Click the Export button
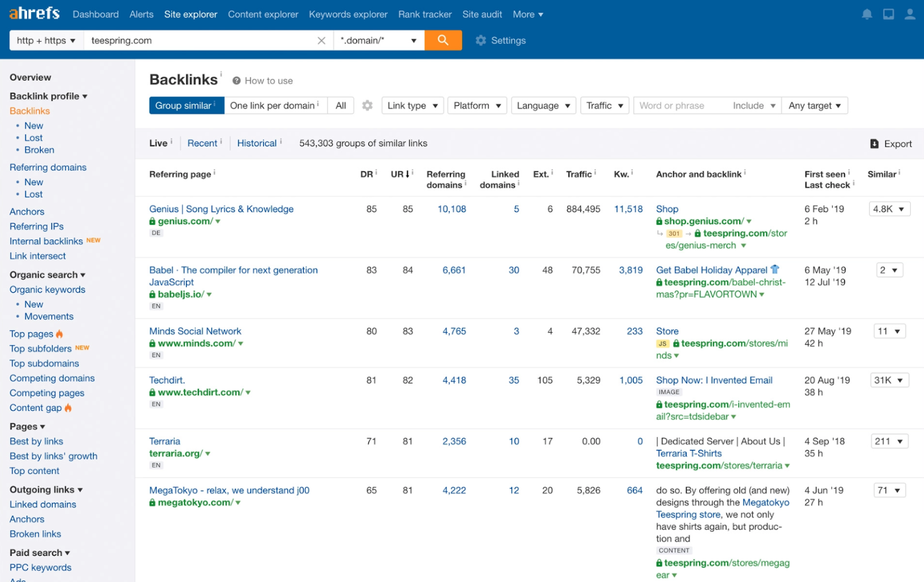Image resolution: width=924 pixels, height=582 pixels. click(891, 144)
